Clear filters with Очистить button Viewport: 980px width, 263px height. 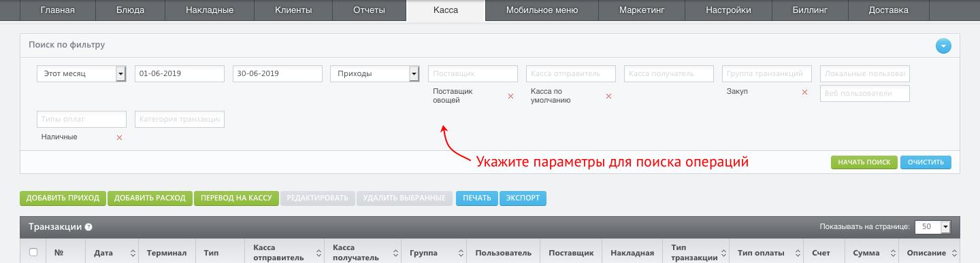(926, 162)
